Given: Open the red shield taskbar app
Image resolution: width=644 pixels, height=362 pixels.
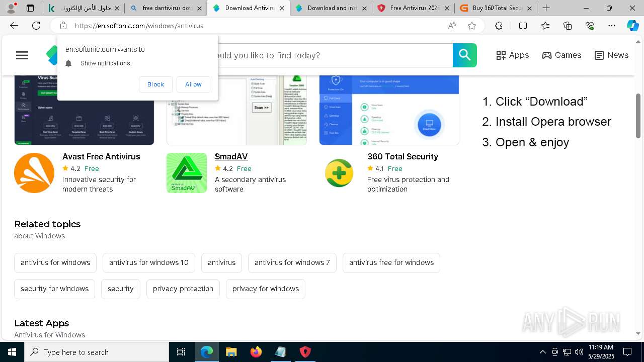Looking at the screenshot, I should click(305, 352).
